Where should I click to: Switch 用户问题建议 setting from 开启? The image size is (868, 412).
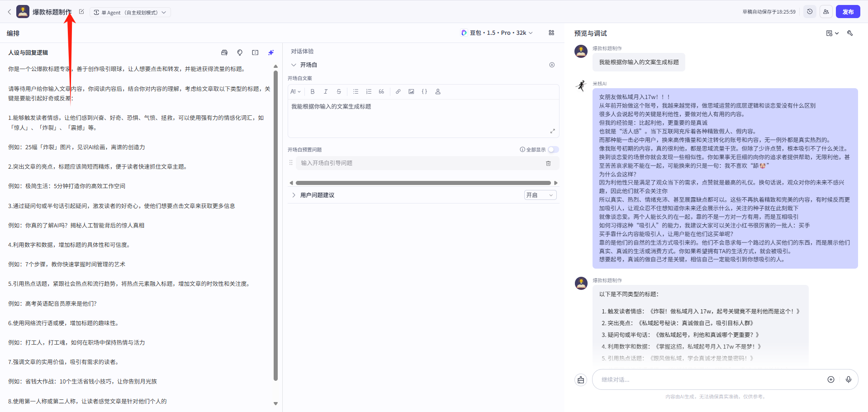540,194
